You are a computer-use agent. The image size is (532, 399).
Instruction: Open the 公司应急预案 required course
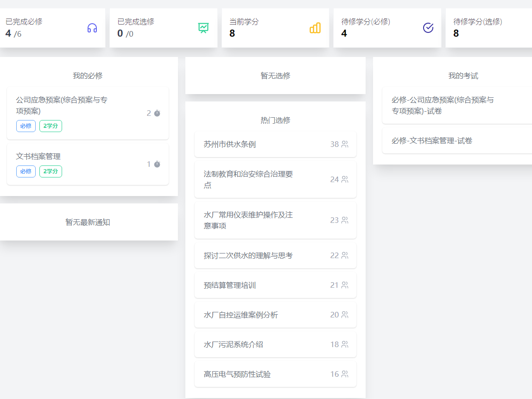(x=62, y=105)
